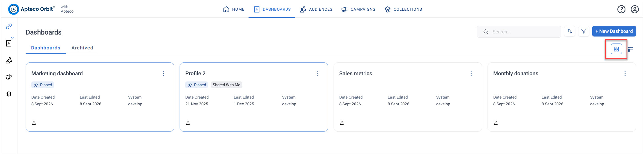Screen dimensions: 644x155
Task: Select the Dashboards navigation item
Action: [272, 9]
